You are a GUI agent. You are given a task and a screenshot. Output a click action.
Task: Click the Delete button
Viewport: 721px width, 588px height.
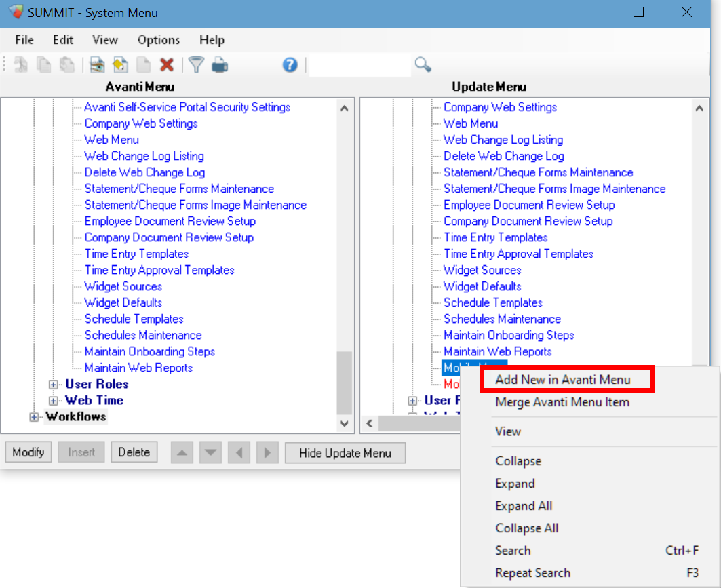134,452
